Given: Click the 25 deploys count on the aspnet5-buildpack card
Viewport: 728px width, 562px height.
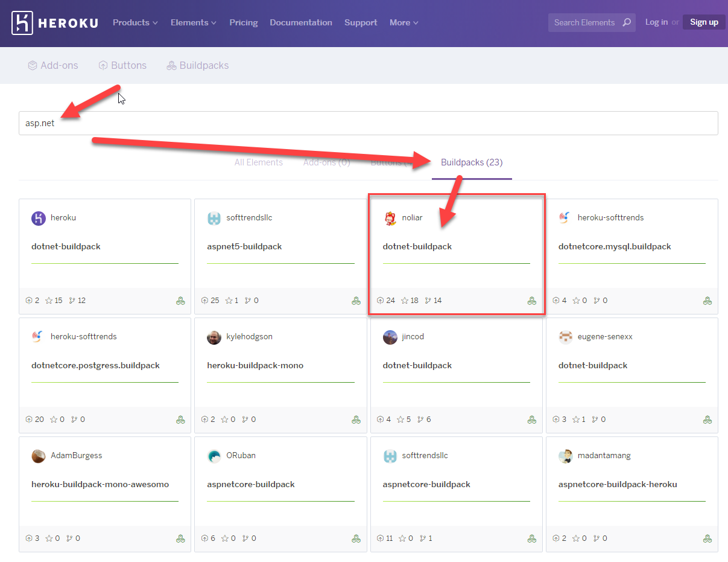Looking at the screenshot, I should (x=210, y=301).
